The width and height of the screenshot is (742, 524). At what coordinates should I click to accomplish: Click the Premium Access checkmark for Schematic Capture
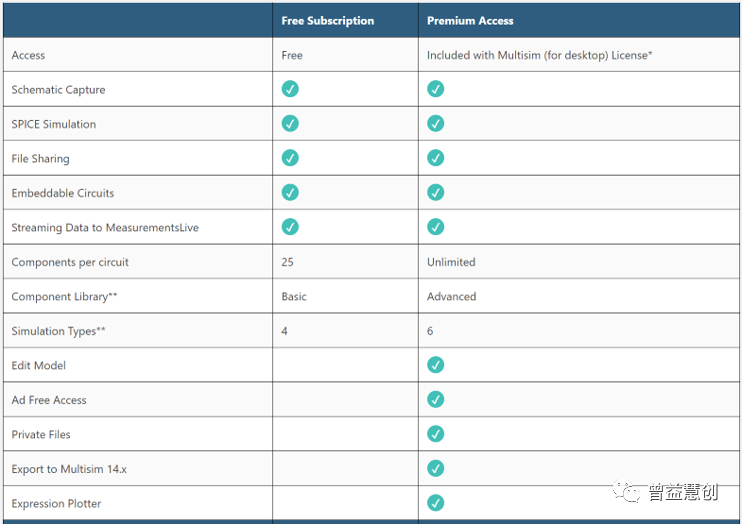pos(435,89)
